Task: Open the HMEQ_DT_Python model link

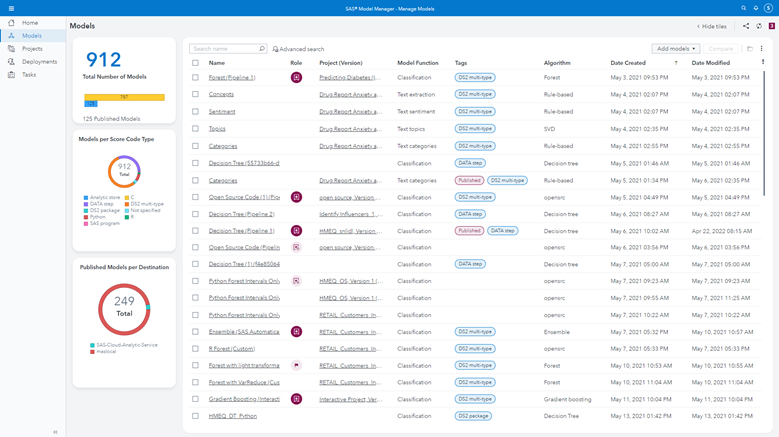Action: click(x=232, y=416)
